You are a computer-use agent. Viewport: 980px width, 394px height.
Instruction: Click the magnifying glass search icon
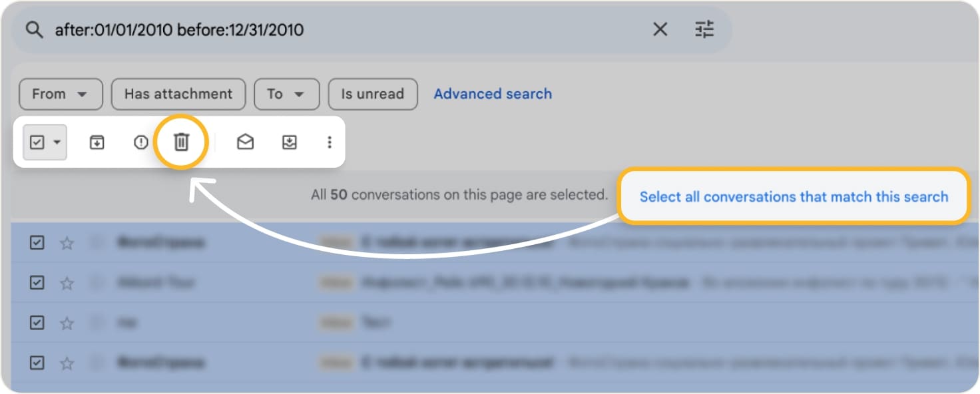pos(35,29)
